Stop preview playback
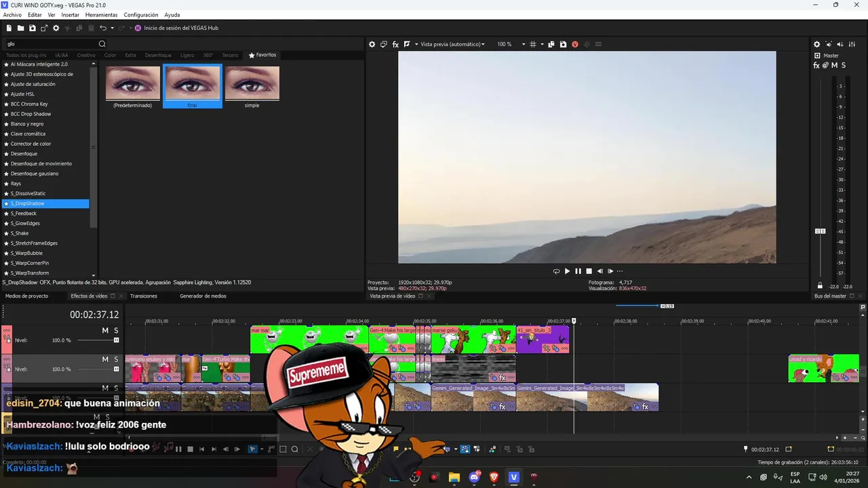868x488 pixels. [x=589, y=271]
